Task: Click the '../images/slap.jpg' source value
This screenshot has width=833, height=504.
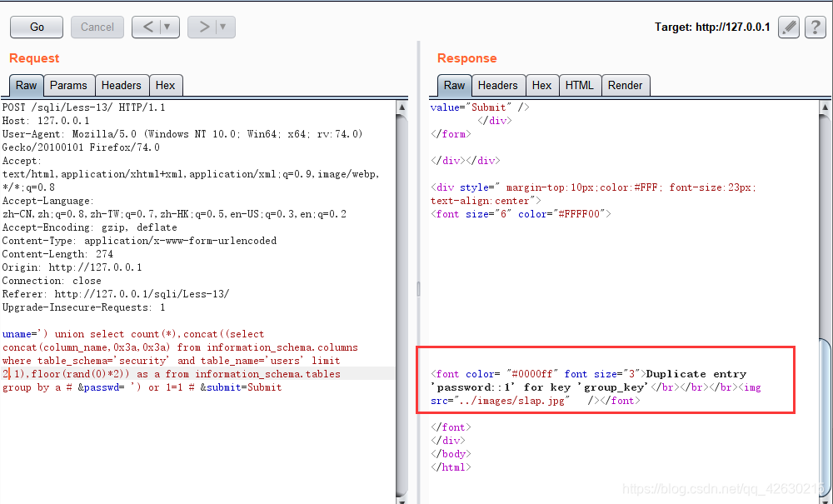Action: coord(513,401)
